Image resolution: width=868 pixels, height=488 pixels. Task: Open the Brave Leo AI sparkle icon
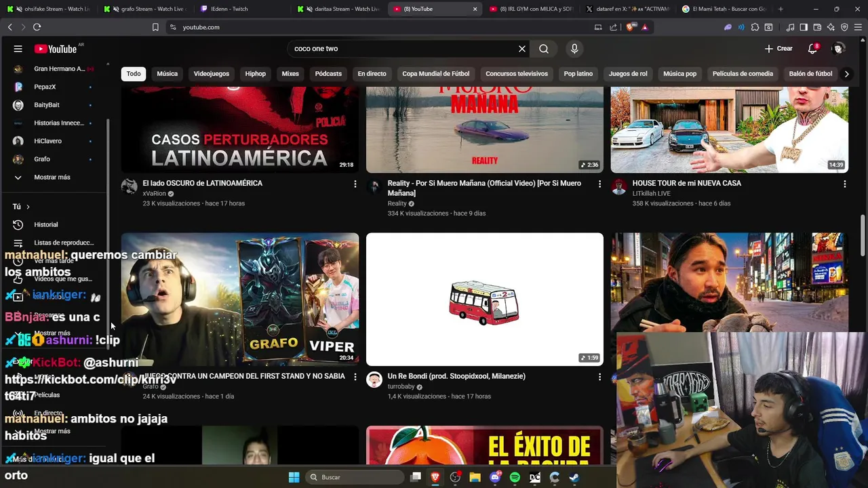[831, 27]
